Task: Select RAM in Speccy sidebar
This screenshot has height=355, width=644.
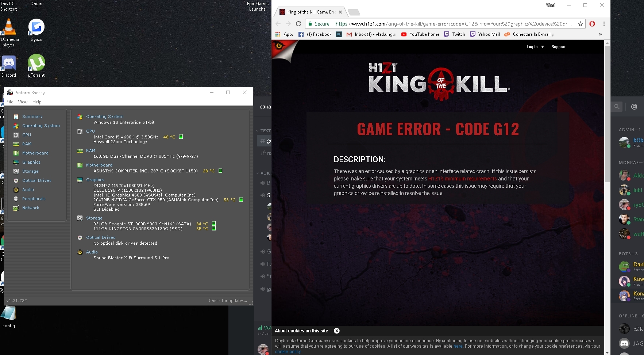Action: click(x=27, y=144)
